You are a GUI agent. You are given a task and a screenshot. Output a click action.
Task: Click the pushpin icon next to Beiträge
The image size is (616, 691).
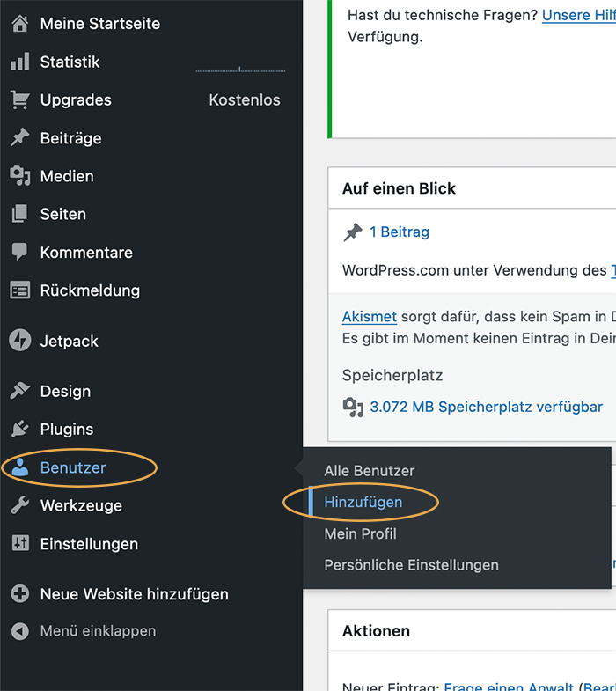pyautogui.click(x=20, y=138)
